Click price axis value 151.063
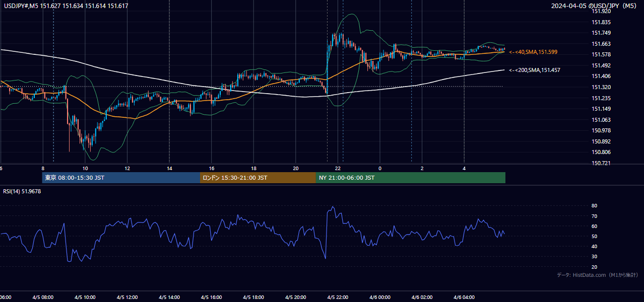Image resolution: width=644 pixels, height=302 pixels. coord(601,120)
